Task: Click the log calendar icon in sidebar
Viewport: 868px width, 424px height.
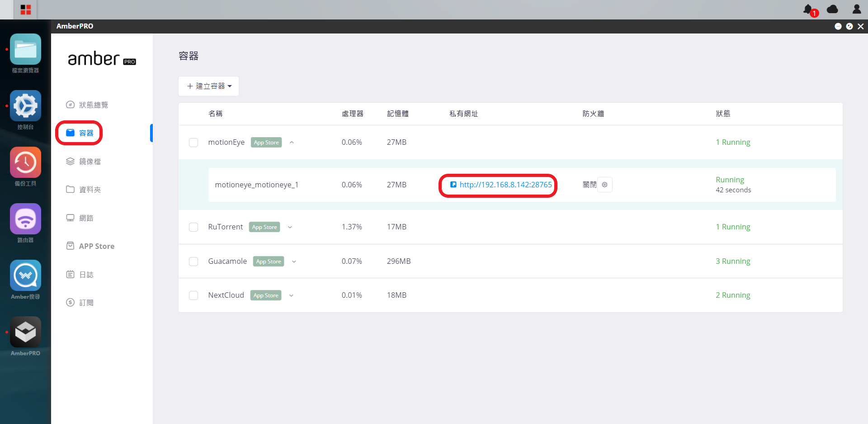Action: 70,274
